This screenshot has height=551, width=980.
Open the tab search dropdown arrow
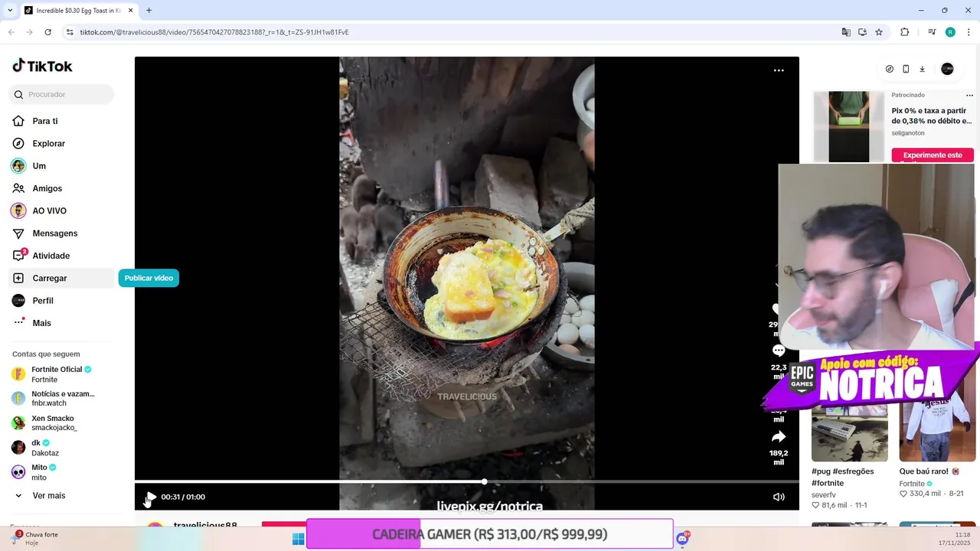[10, 11]
